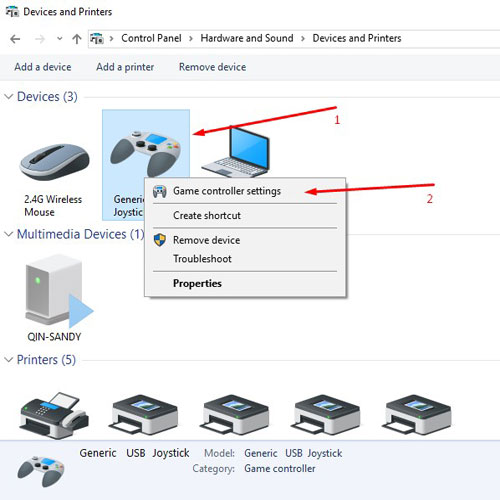Select the second printer icon in Printers

click(143, 415)
